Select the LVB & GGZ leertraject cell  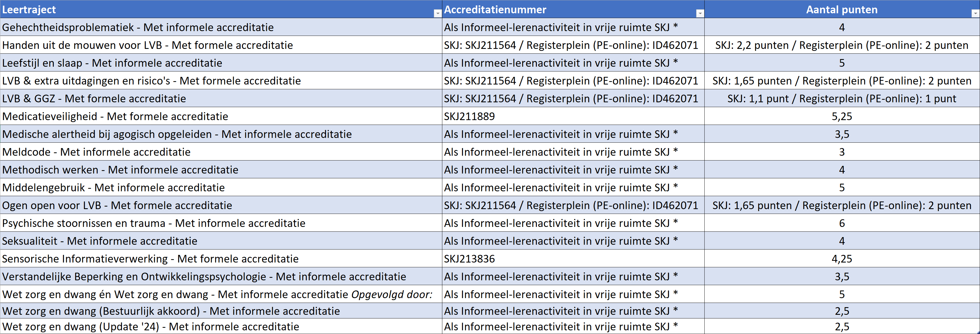pyautogui.click(x=221, y=98)
